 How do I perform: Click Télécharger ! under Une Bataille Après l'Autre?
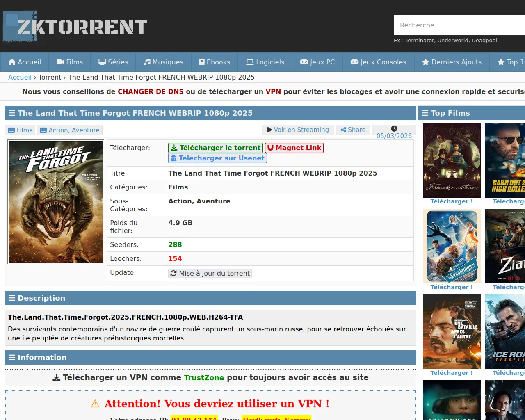[452, 373]
